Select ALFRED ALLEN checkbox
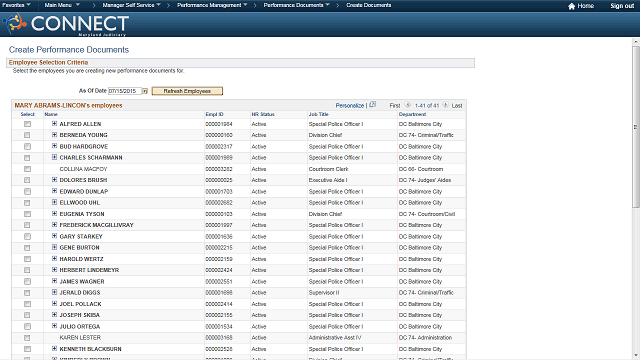This screenshot has width=640, height=360. (x=27, y=124)
